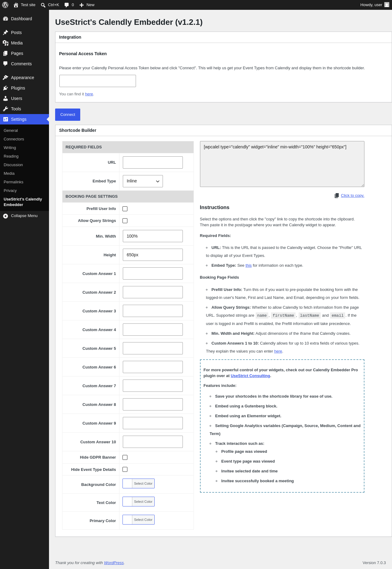Click the Personal Access Token input field
392x569 pixels.
tap(98, 81)
